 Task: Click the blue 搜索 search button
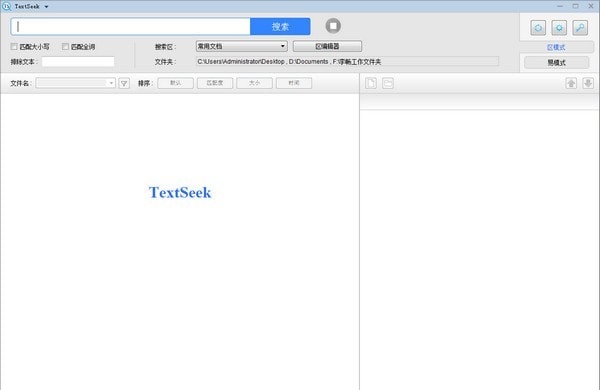pos(280,26)
